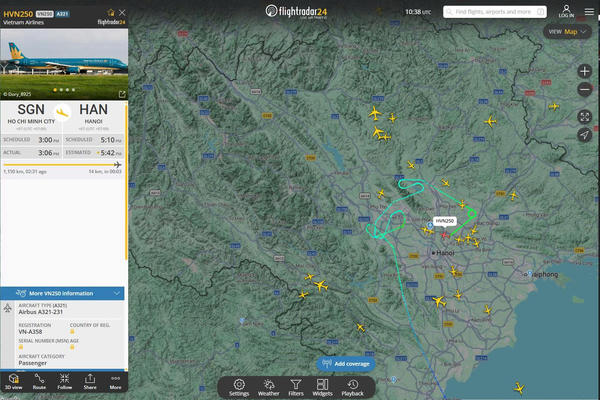Click the Passenger aircraft category text
600x400 pixels.
pyautogui.click(x=33, y=363)
